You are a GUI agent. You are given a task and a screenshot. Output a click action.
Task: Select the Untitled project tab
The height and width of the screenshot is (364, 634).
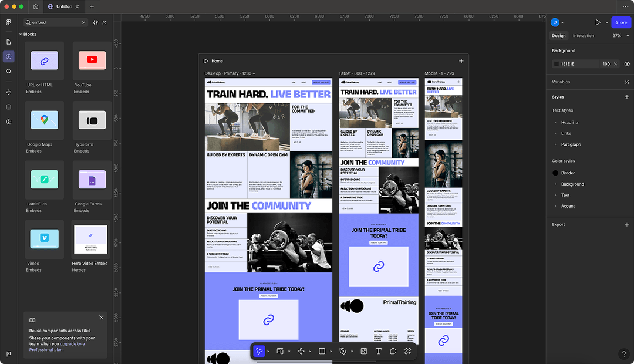point(63,7)
